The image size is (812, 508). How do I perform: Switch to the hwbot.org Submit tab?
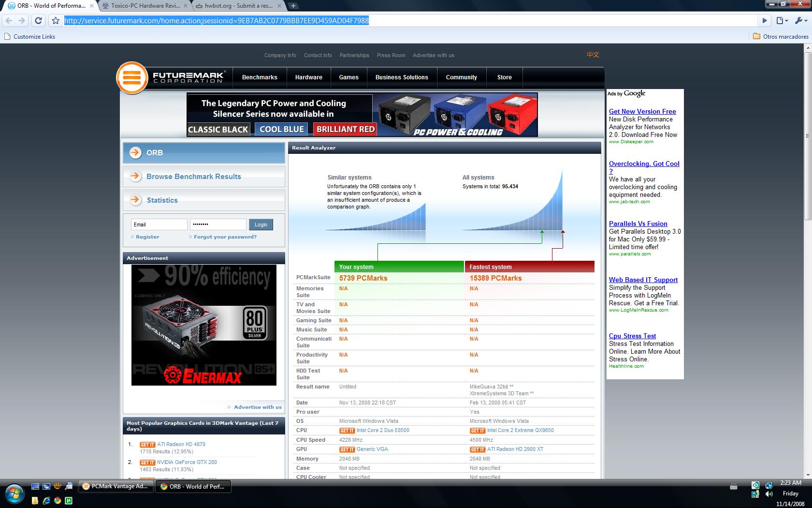pos(239,6)
